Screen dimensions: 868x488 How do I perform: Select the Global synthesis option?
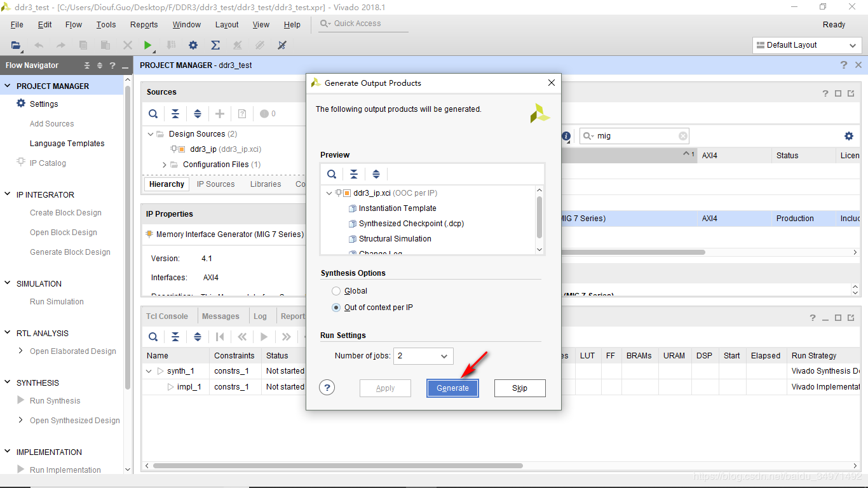tap(336, 291)
